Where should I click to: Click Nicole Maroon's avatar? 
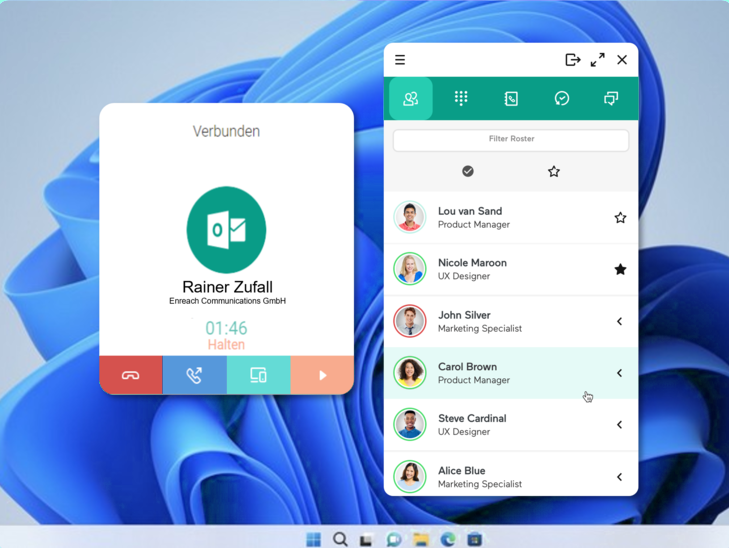click(410, 269)
